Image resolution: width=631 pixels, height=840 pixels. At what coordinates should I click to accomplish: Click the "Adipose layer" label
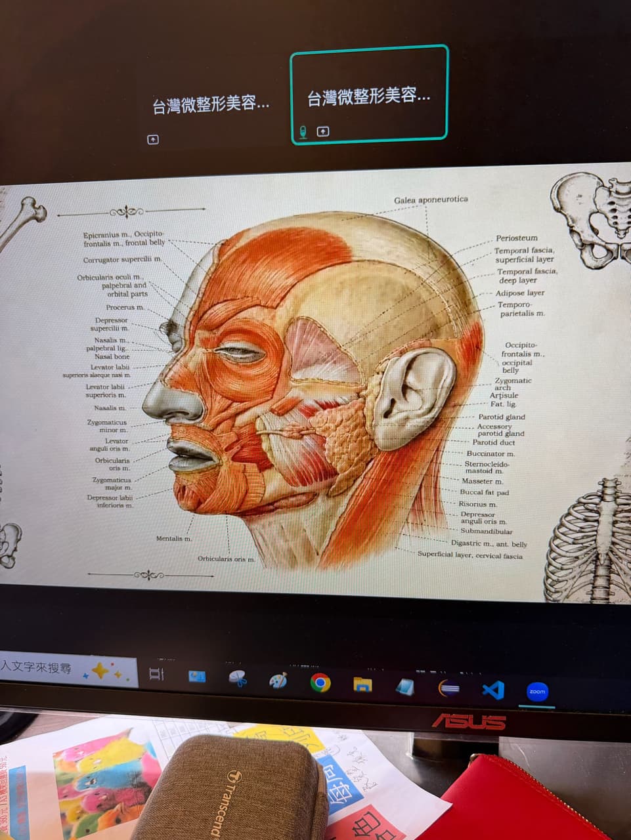(520, 293)
